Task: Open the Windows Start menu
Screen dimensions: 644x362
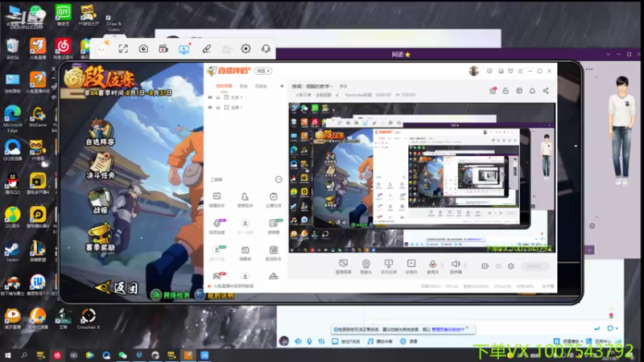Action: [7, 356]
